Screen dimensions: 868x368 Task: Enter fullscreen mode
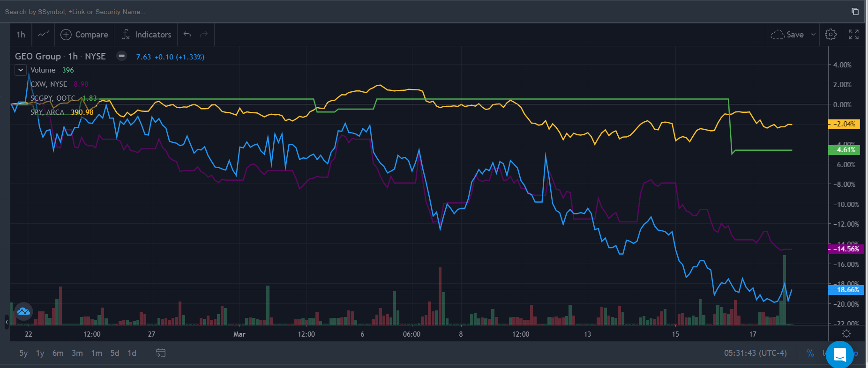click(x=853, y=35)
